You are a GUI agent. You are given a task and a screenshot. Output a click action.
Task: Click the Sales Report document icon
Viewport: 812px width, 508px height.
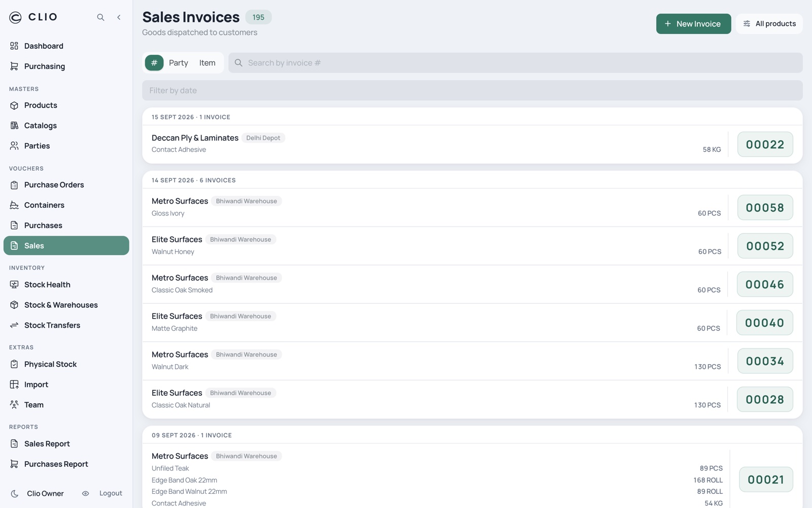click(x=14, y=444)
